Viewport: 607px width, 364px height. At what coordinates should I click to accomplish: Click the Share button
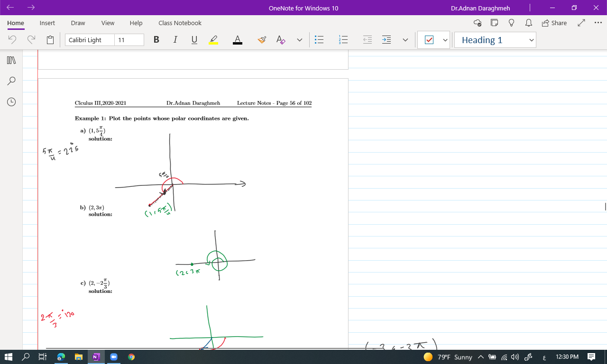click(554, 23)
